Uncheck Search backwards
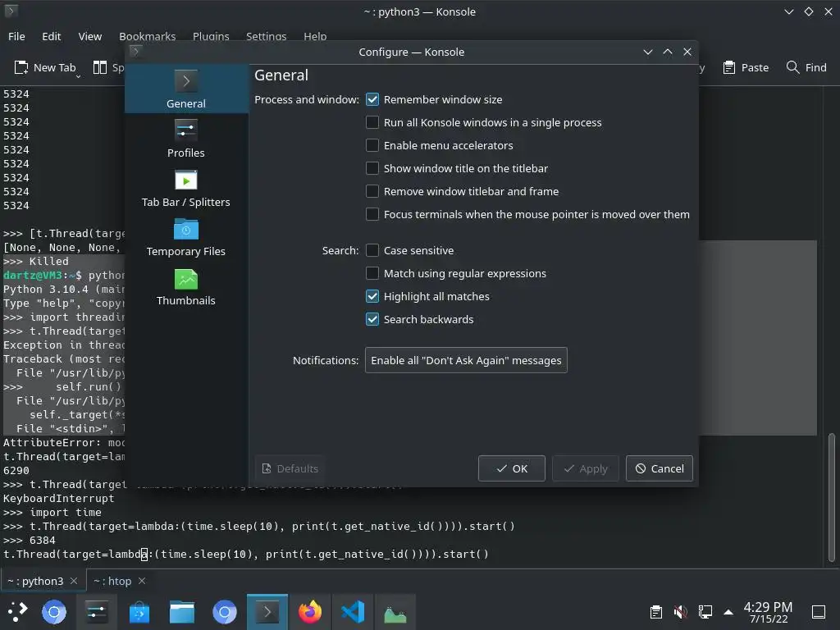840x630 pixels. 372,320
